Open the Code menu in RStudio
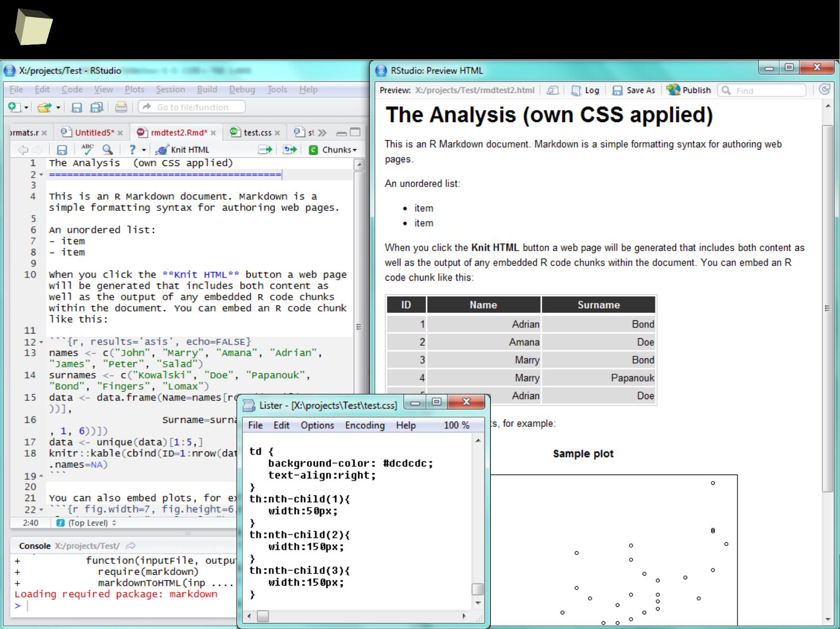This screenshot has height=629, width=840. point(72,89)
